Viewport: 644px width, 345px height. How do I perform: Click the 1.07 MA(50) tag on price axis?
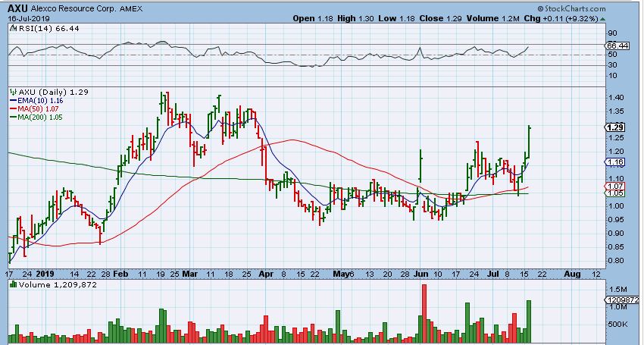click(615, 187)
